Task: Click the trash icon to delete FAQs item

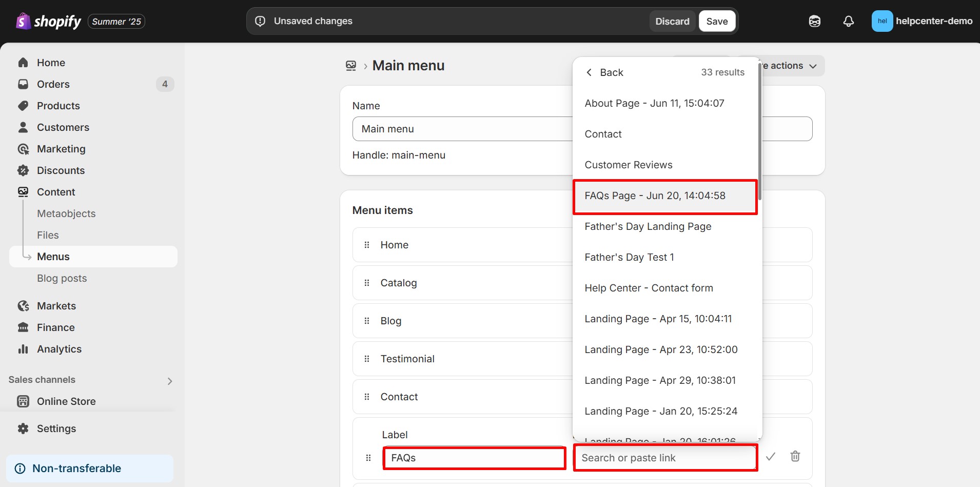Action: [x=795, y=456]
